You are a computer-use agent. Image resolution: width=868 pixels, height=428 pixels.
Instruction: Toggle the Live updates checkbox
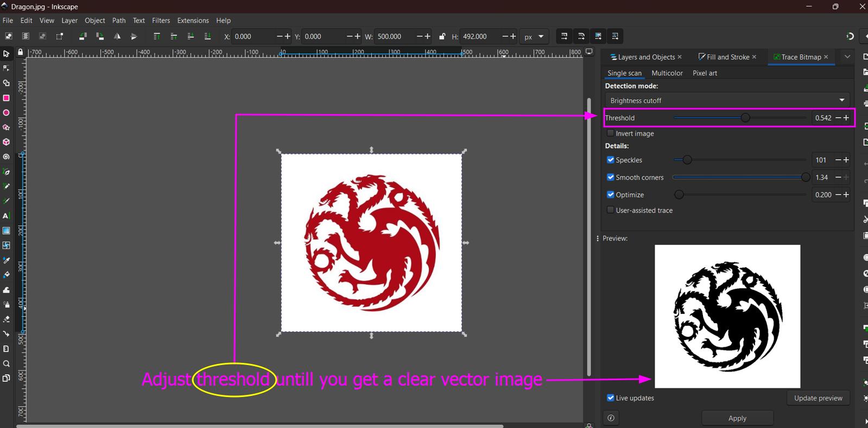click(x=610, y=398)
